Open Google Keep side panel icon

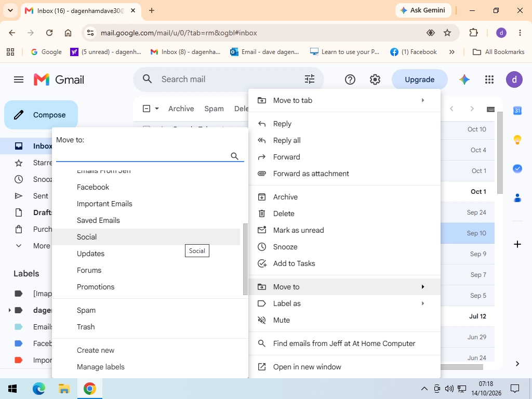click(x=517, y=139)
